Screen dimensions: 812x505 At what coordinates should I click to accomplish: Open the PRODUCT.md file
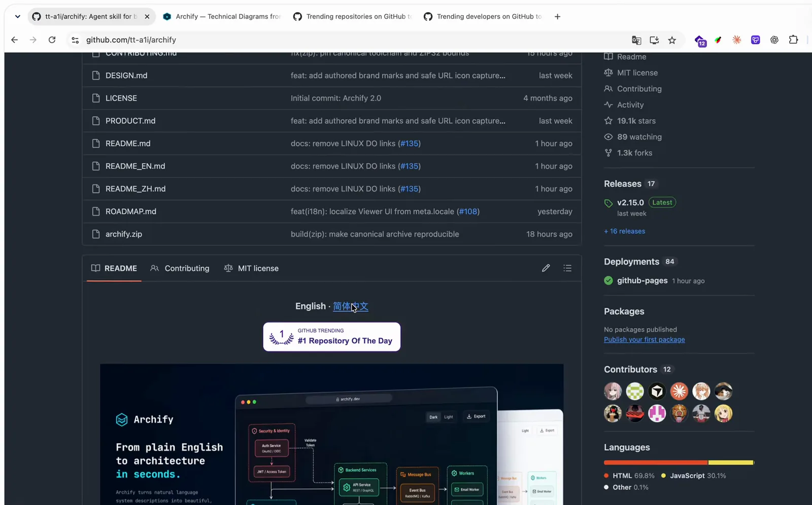(x=130, y=121)
